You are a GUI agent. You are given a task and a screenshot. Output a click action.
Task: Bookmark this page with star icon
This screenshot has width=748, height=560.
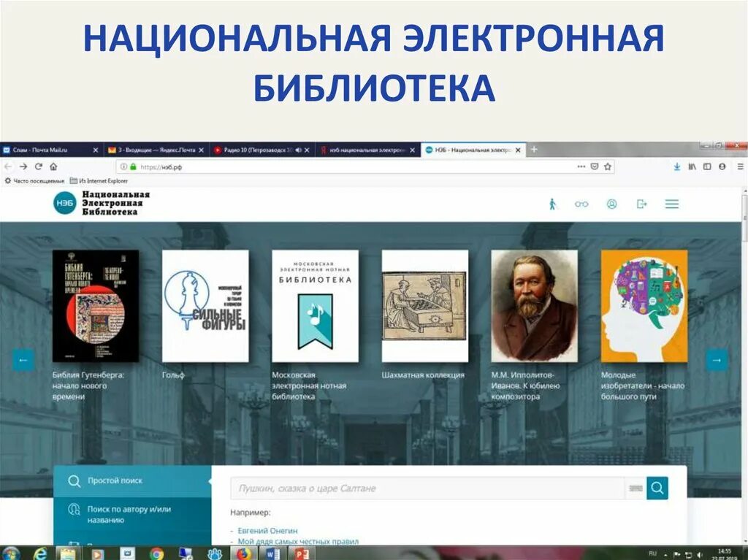(x=608, y=166)
